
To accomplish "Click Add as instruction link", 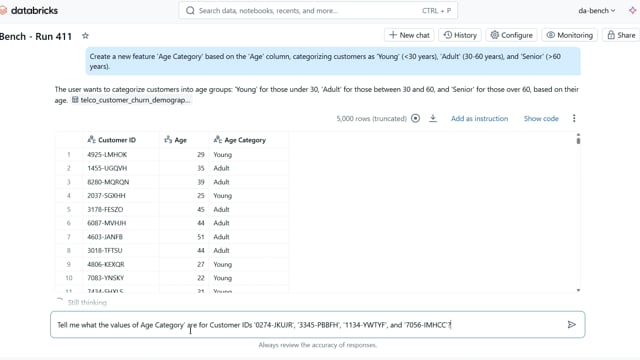I will click(x=479, y=118).
